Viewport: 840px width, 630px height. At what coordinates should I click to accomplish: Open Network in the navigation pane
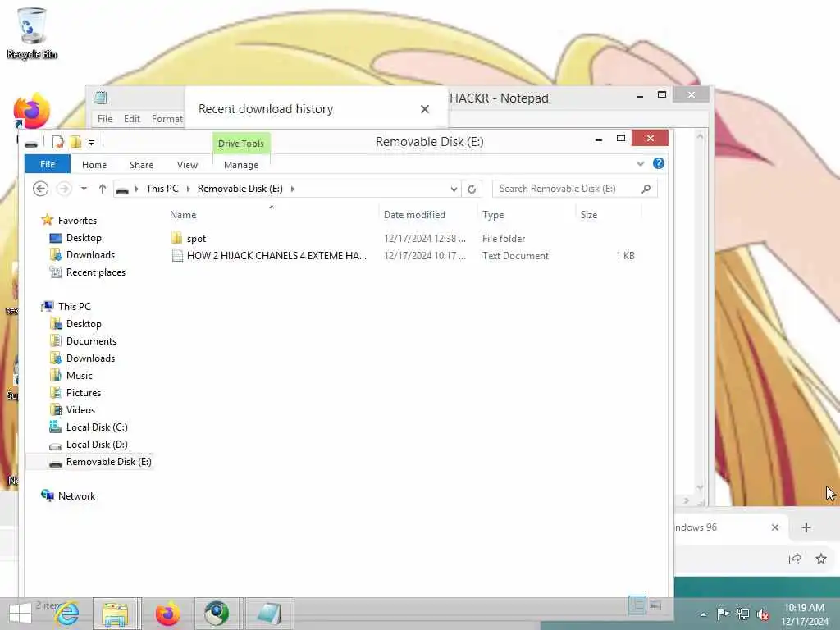tap(76, 496)
